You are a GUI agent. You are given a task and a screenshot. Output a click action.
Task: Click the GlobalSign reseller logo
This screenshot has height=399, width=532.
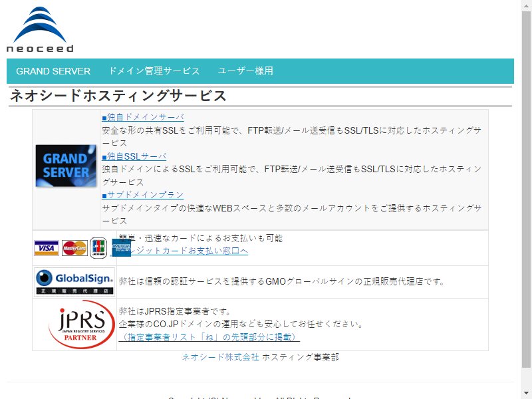[x=74, y=282]
